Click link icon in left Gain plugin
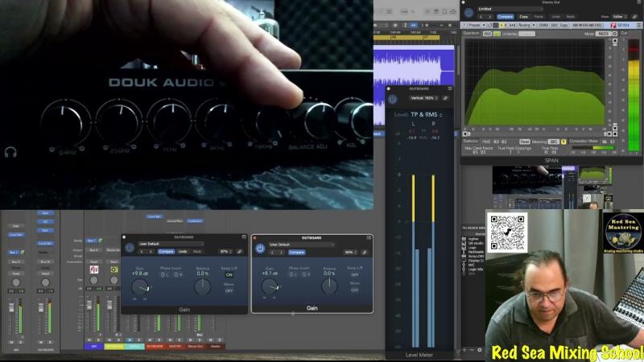This screenshot has width=644, height=362. coord(239,252)
